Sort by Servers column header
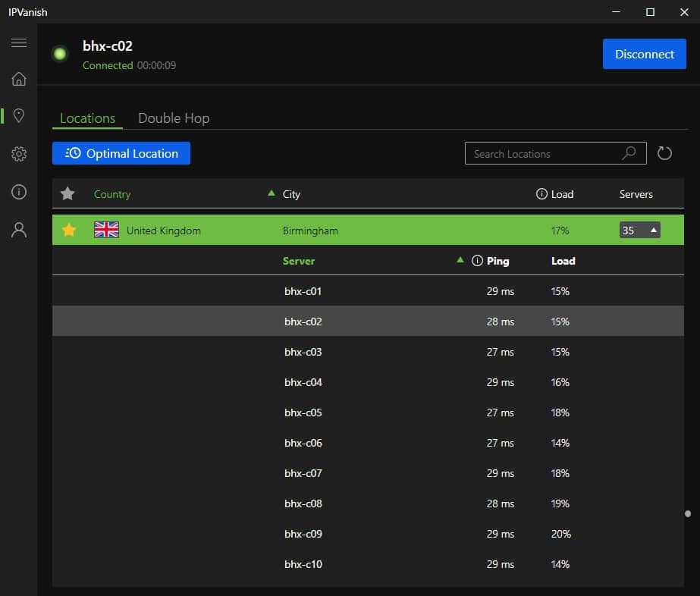The height and width of the screenshot is (596, 700). coord(636,194)
